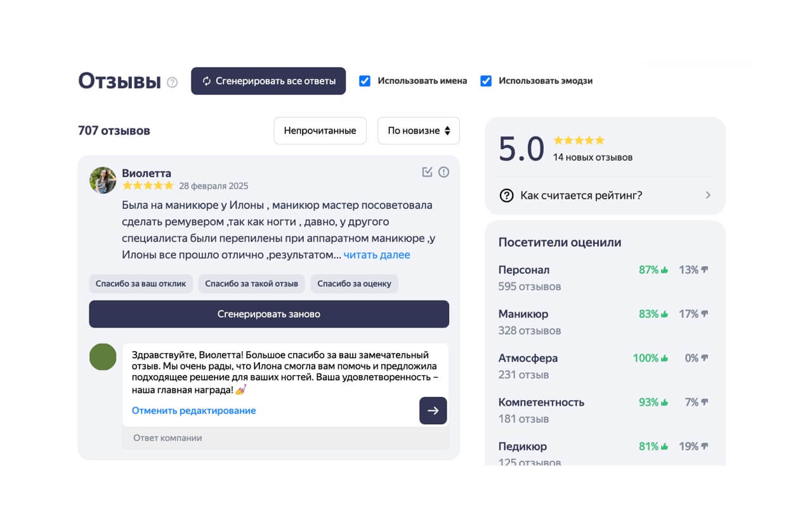
Task: Click the five-star rating on Виолетта's review
Action: coord(147,185)
